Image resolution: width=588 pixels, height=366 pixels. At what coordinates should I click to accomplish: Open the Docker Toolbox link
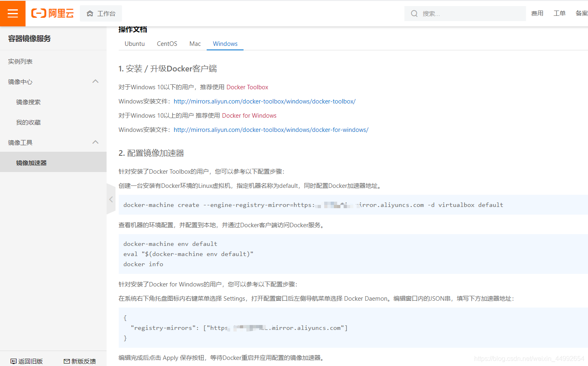[x=247, y=87]
